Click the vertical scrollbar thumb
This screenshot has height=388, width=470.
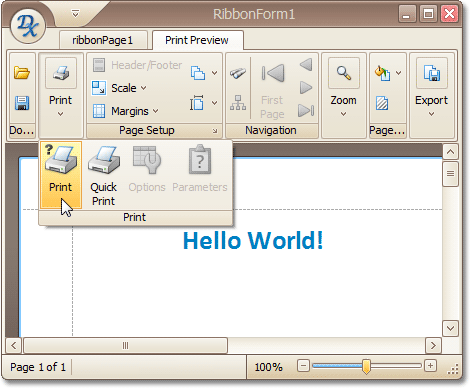pos(451,174)
